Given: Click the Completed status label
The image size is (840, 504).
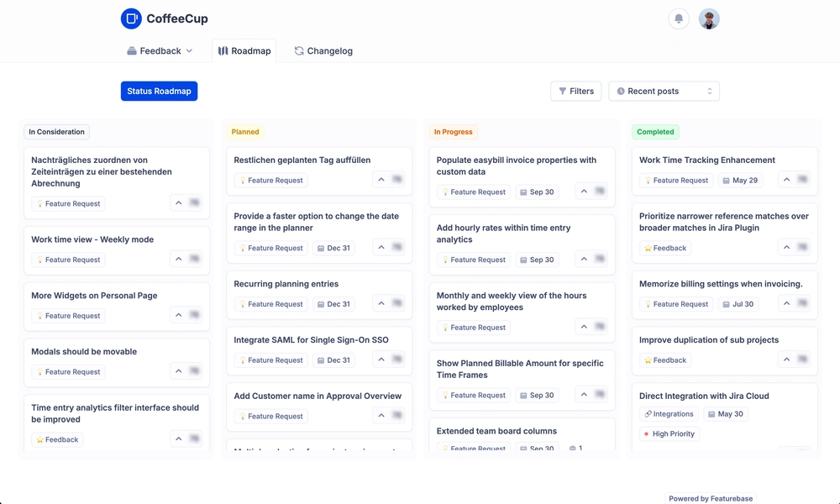Looking at the screenshot, I should click(655, 132).
